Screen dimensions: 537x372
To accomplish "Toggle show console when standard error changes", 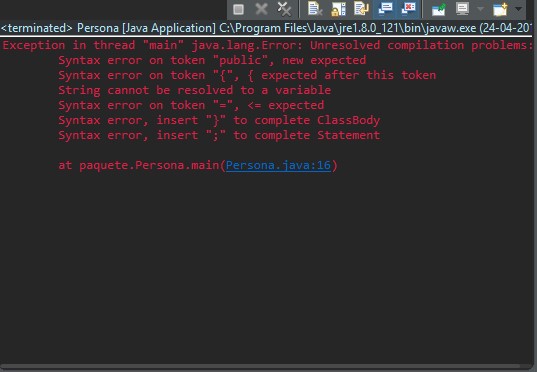I will (408, 9).
